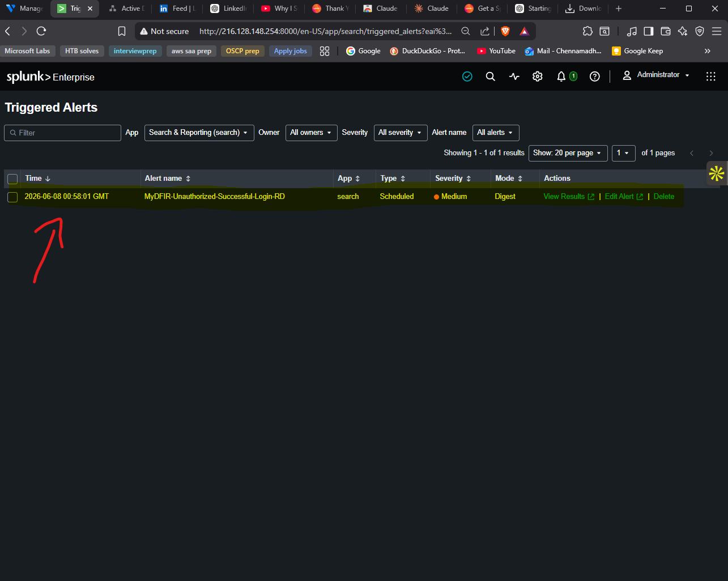Go back with the browser back arrow
Screen dimensions: 728x581
8,31
